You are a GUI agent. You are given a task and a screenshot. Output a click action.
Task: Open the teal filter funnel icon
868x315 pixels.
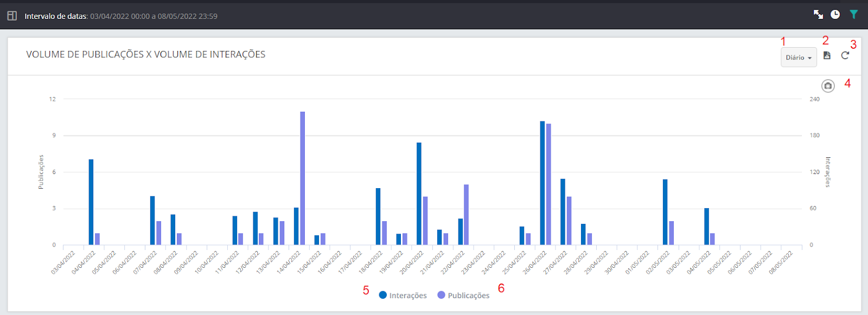[853, 15]
